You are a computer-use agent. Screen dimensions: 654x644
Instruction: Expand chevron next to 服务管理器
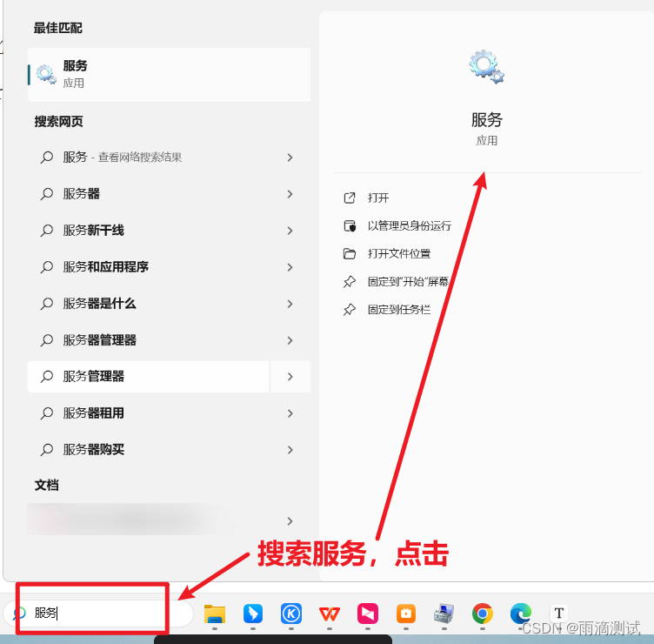tap(290, 377)
